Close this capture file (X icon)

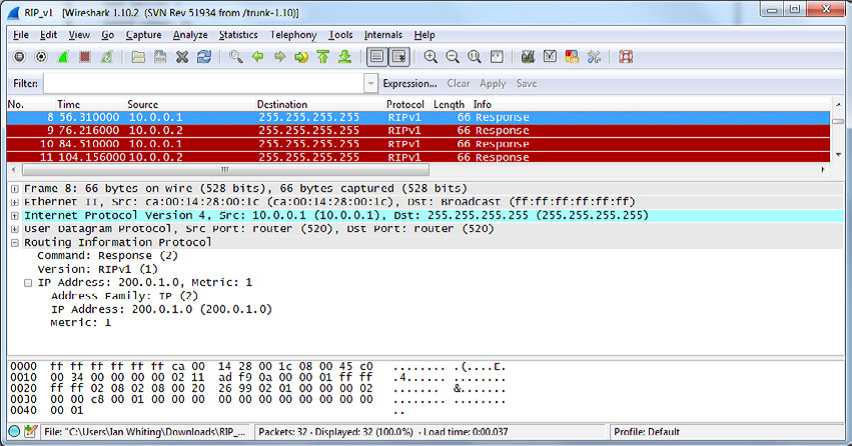(x=182, y=56)
